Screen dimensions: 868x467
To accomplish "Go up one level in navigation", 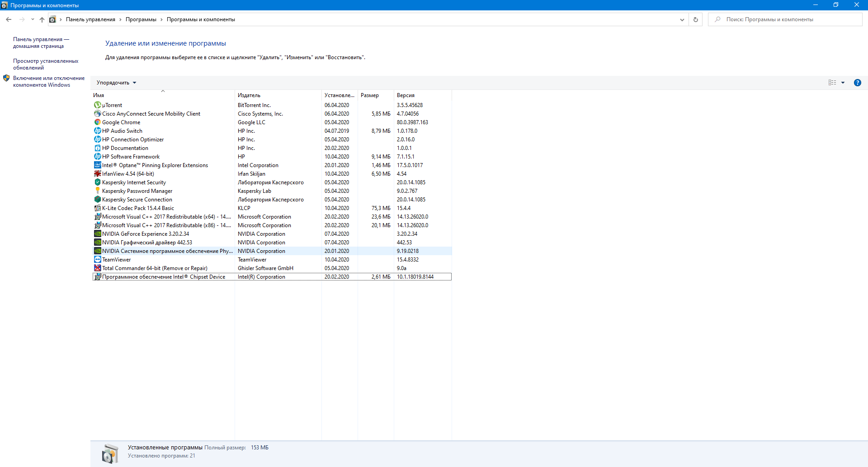I will 42,19.
